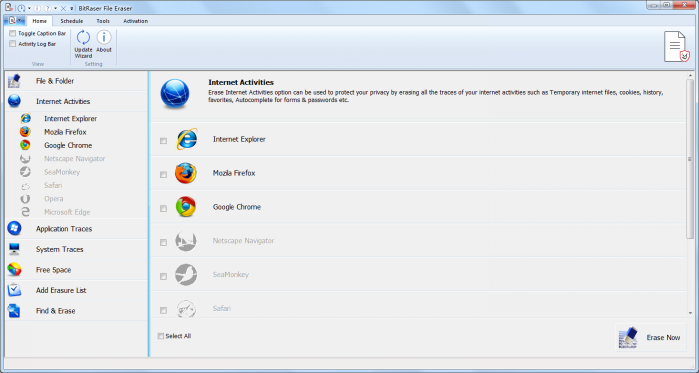
Task: Click the down arrow of the vertical scrollbar
Action: click(691, 313)
